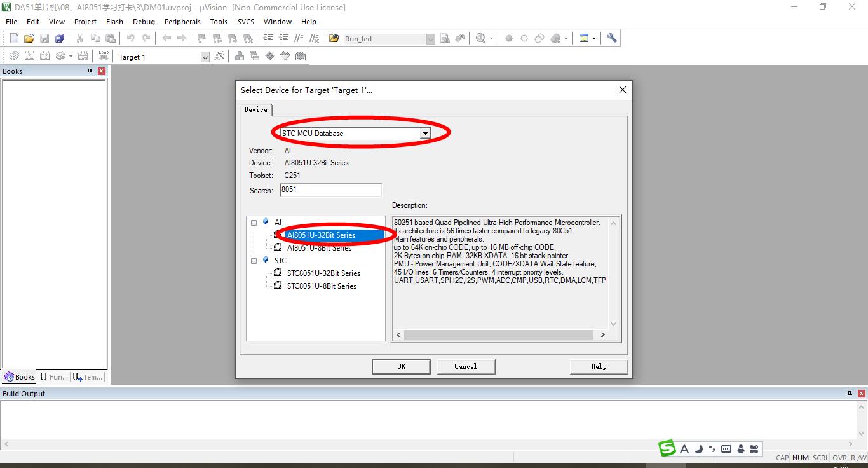Click the Undo arrow icon
The height and width of the screenshot is (468, 868).
131,38
